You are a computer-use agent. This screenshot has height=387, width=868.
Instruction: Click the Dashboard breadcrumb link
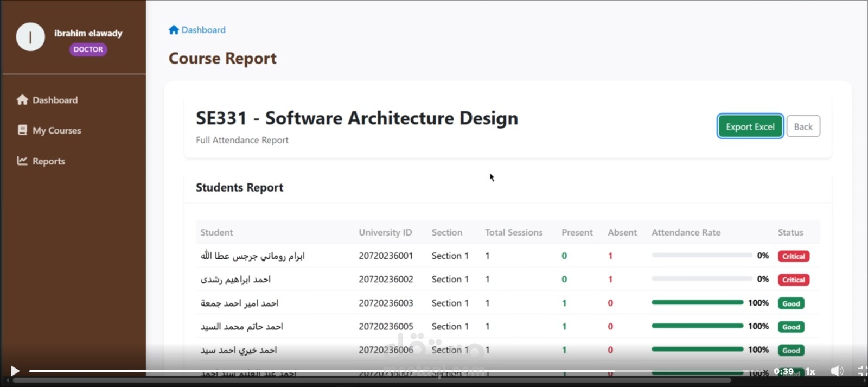coord(203,30)
